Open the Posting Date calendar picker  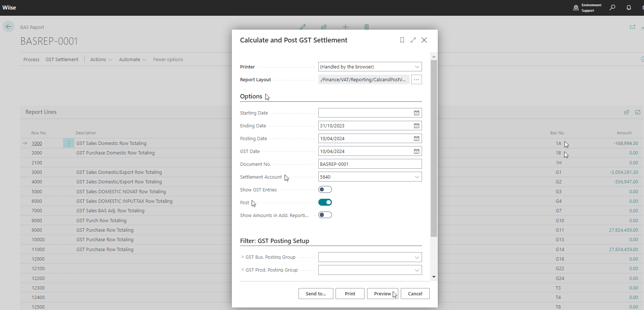tap(417, 139)
